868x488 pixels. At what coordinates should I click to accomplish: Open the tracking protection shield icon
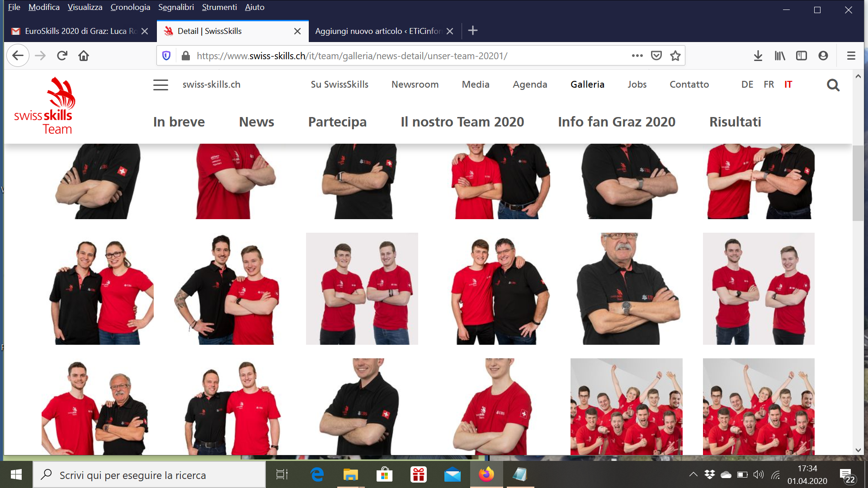click(166, 56)
